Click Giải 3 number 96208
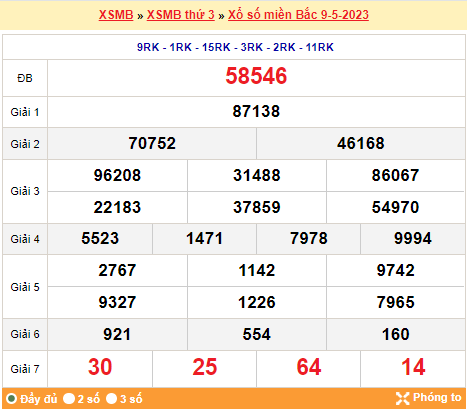Viewport: 467px width, 411px height. tap(117, 175)
